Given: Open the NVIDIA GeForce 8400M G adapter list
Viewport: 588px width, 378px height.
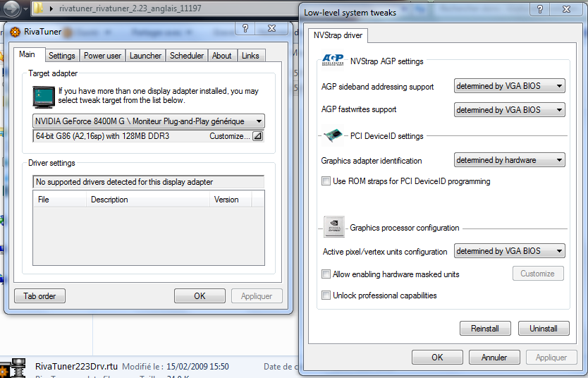Looking at the screenshot, I should tap(149, 121).
